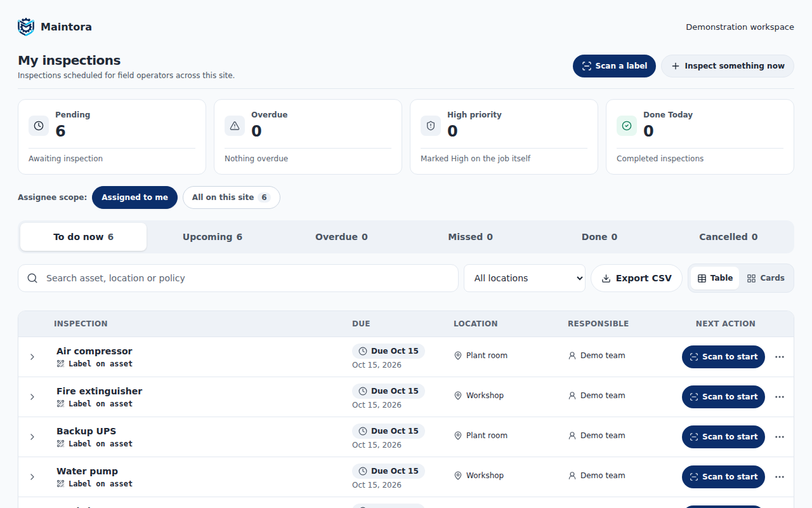Click clock icon in Water pump due badge

(363, 471)
